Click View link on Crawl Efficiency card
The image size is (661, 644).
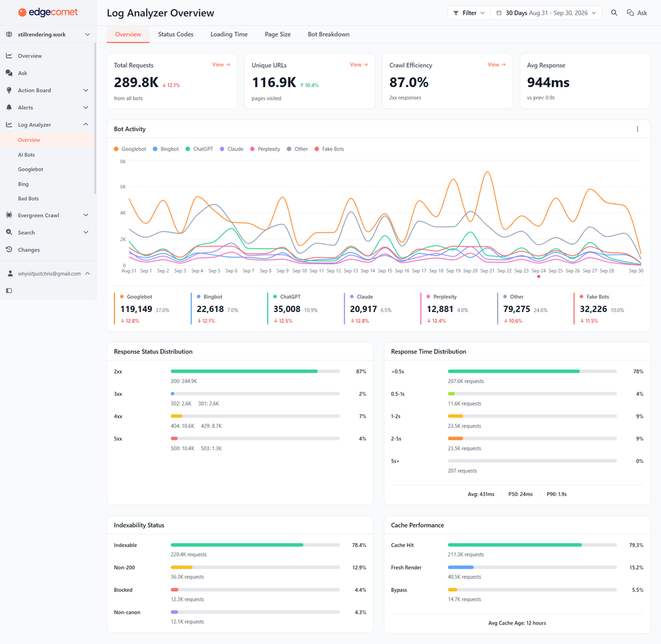(496, 65)
